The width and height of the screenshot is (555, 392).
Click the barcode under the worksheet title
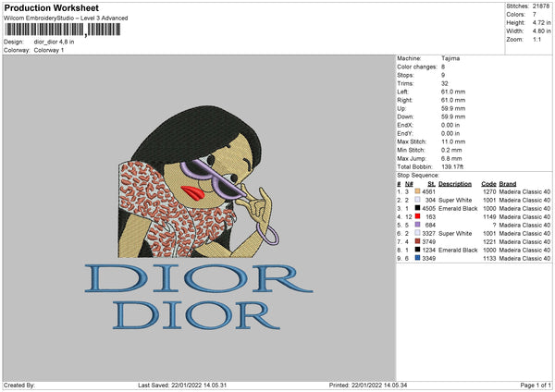click(x=63, y=30)
